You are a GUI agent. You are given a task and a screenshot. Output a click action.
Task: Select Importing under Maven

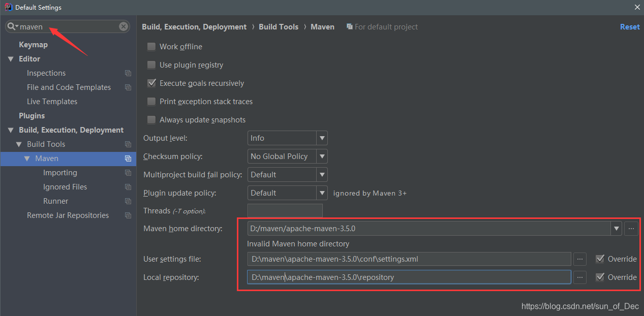click(x=60, y=173)
